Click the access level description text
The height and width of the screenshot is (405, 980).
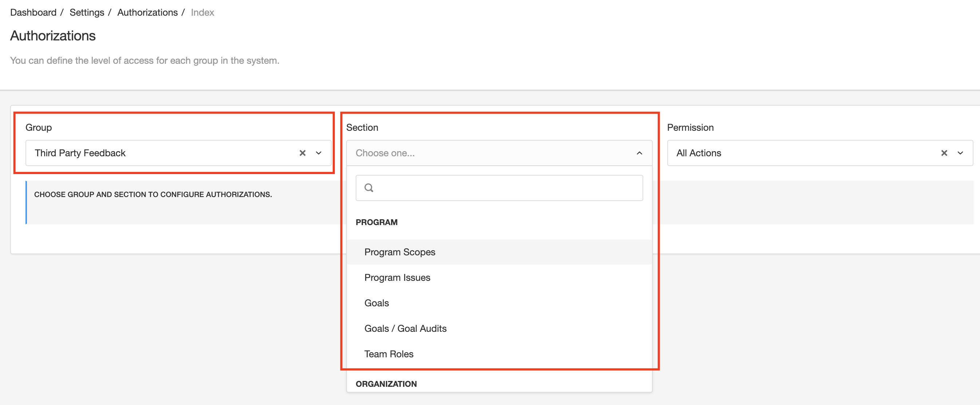(x=145, y=60)
